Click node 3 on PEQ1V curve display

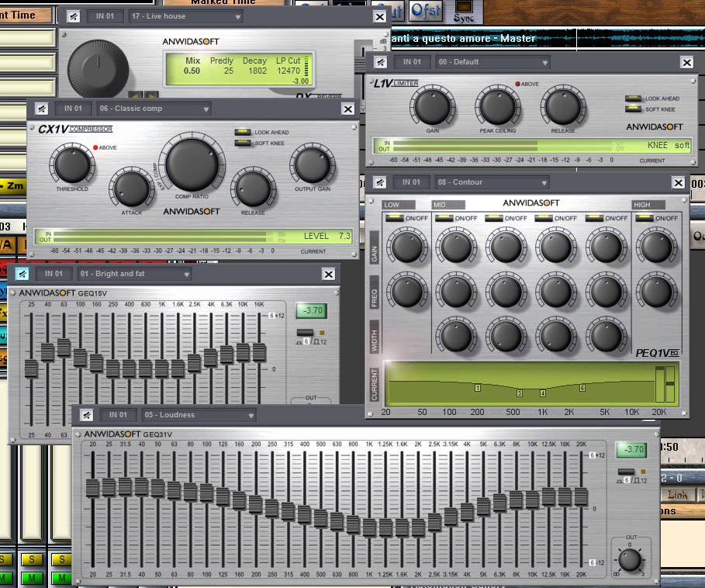coord(520,393)
